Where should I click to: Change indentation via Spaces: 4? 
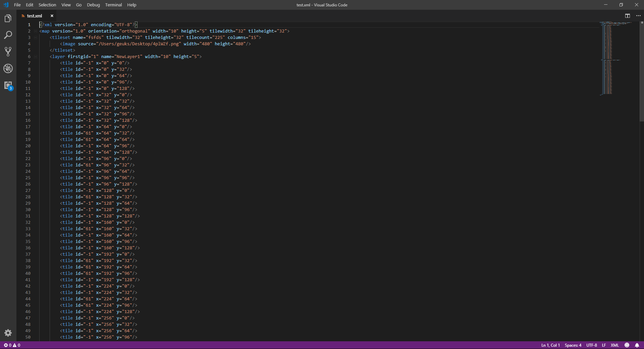[573, 345]
